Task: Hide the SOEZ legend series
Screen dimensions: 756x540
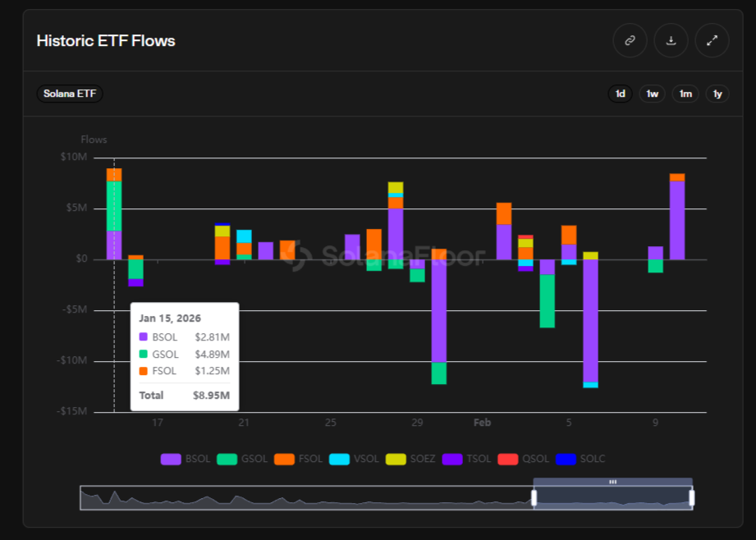Action: 411,459
